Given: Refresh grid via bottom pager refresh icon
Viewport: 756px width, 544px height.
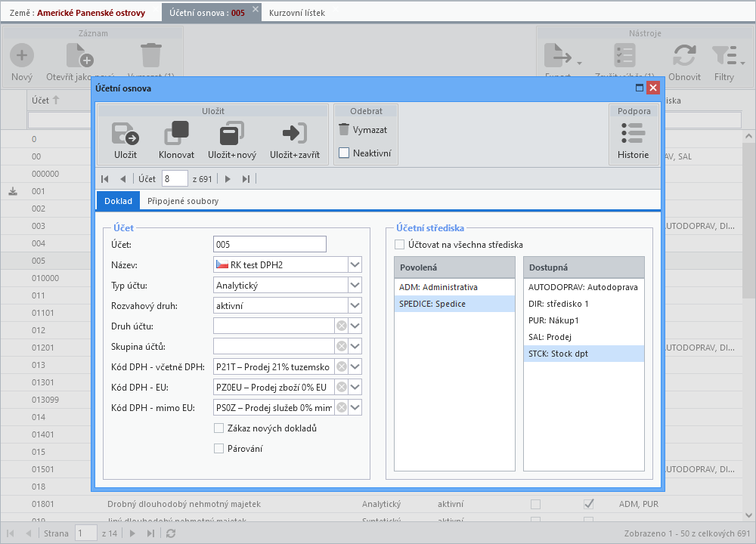Looking at the screenshot, I should (171, 533).
